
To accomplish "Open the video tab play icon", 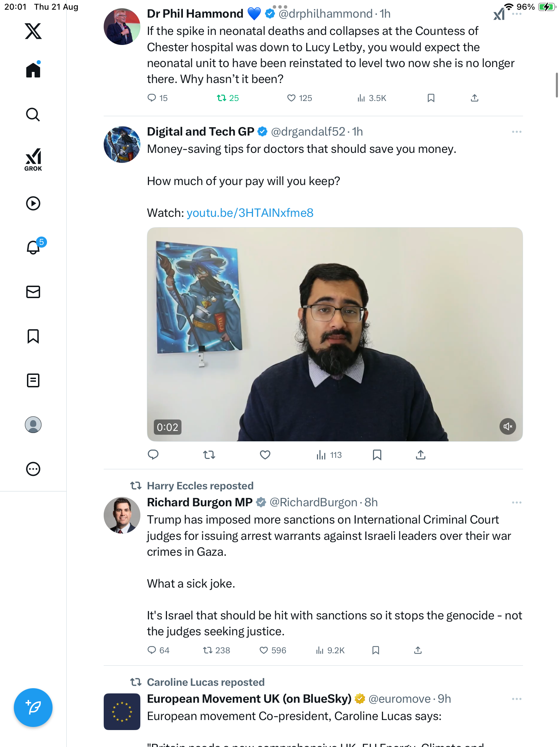I will pyautogui.click(x=33, y=203).
